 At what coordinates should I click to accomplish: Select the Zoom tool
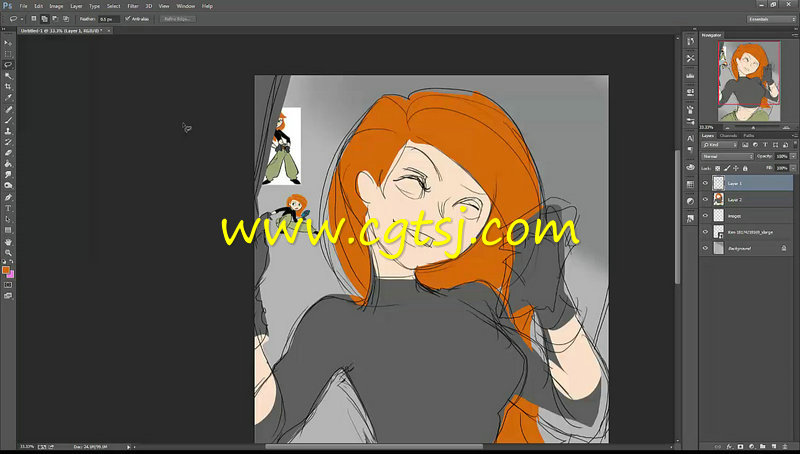8,253
